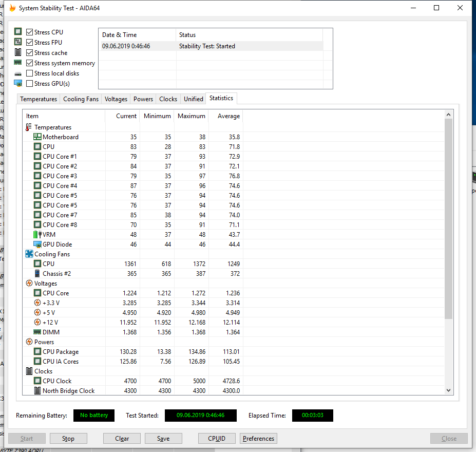Screen dimensions: 476x452
Task: Click the Current column header
Action: [122, 116]
